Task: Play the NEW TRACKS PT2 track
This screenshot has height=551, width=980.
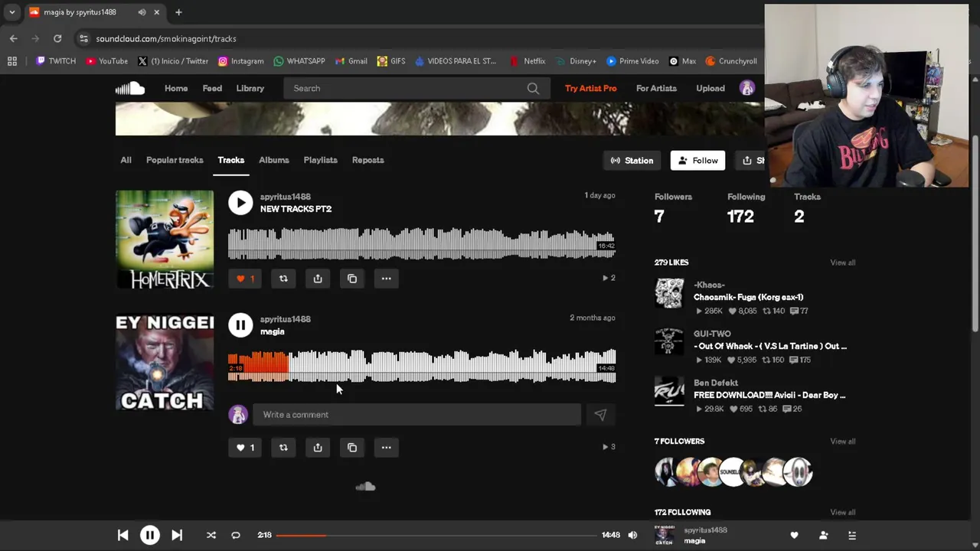Action: point(240,203)
